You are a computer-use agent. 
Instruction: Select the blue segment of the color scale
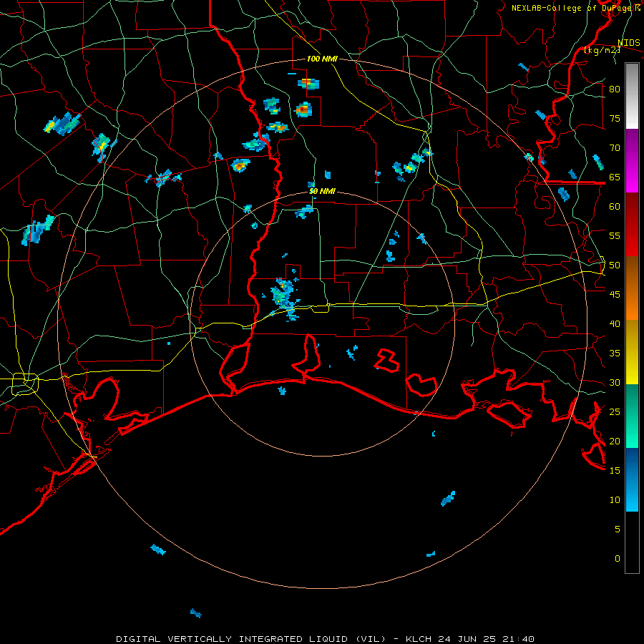tap(632, 479)
